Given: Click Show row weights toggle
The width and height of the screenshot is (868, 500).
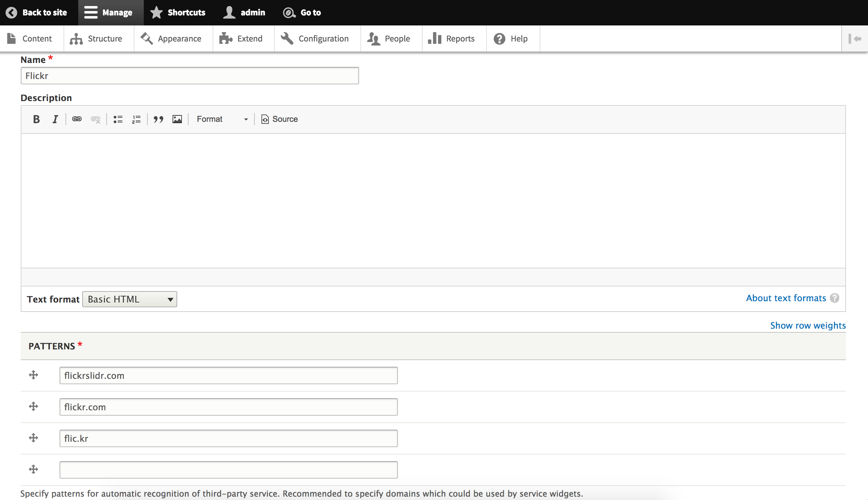Looking at the screenshot, I should click(x=808, y=326).
